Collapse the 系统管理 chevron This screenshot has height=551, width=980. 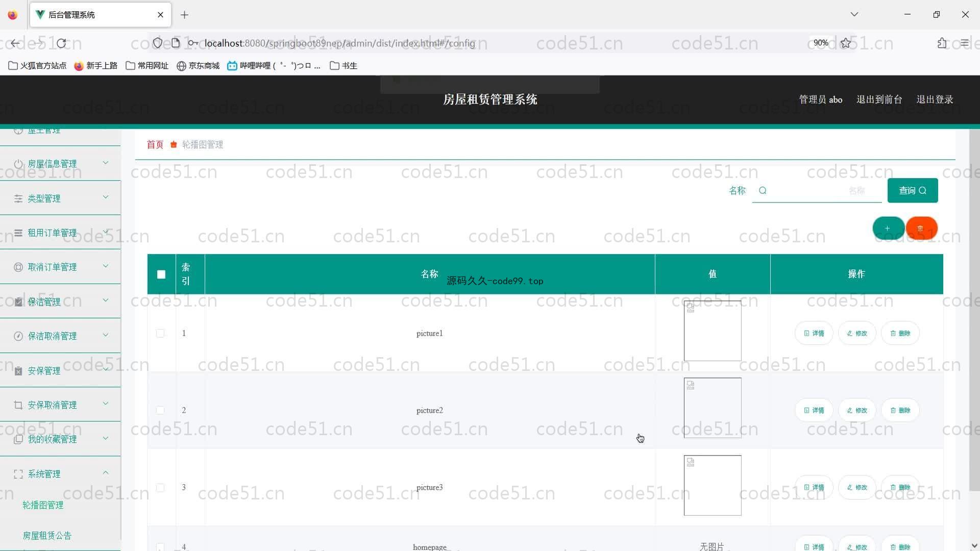coord(106,472)
